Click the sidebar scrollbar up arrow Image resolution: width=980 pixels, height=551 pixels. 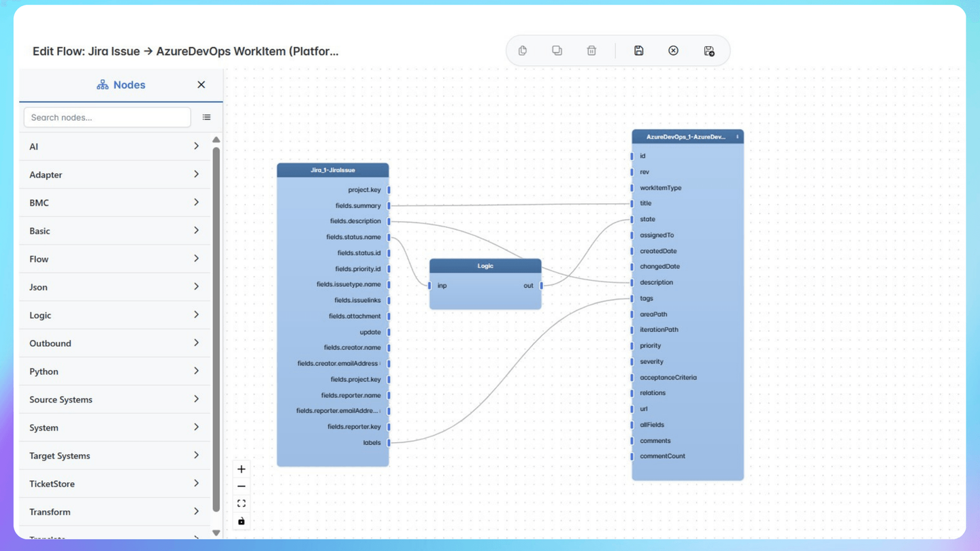point(216,140)
